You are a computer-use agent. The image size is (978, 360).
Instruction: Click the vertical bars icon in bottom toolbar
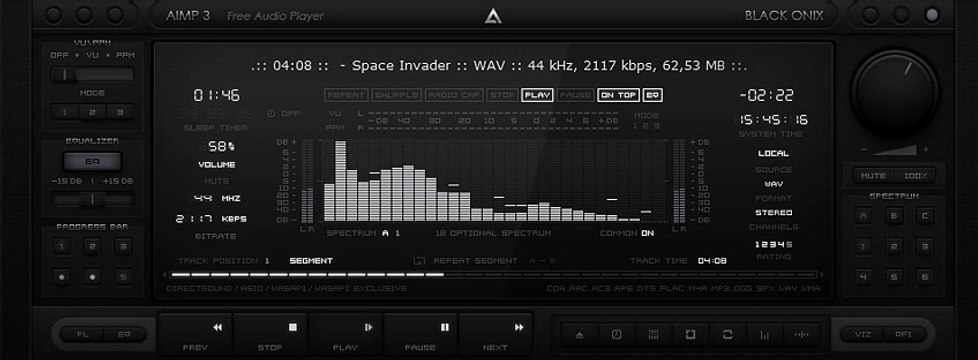(x=765, y=335)
